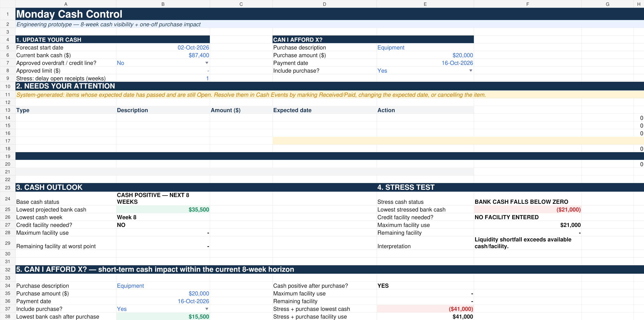Open the Include purchase dropdown arrow in row 8

point(471,71)
